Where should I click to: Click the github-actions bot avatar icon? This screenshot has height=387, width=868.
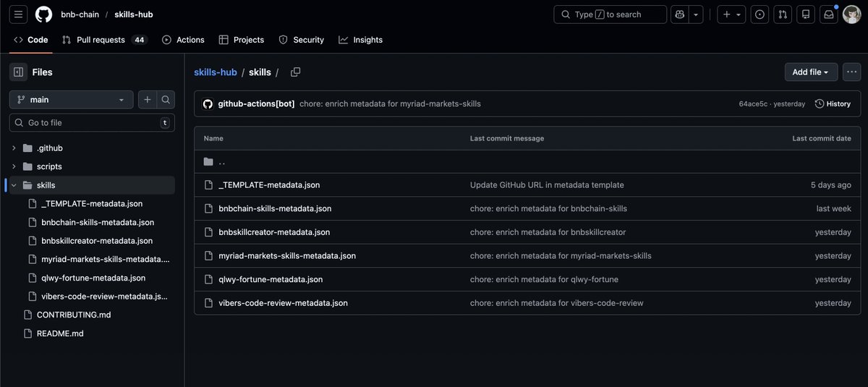pos(208,104)
